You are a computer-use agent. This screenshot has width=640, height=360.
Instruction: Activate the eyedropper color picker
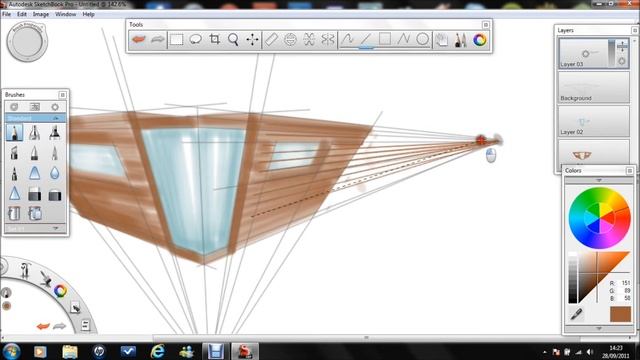576,314
